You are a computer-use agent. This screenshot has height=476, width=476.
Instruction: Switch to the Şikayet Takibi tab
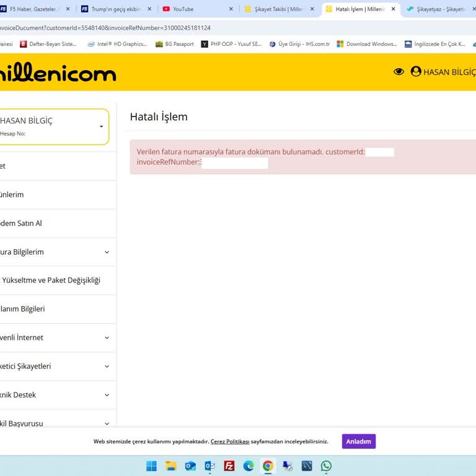pyautogui.click(x=278, y=9)
